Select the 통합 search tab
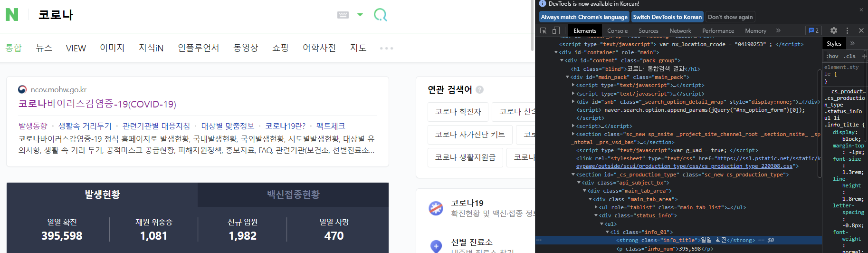Viewport: 868px width, 253px height. [14, 48]
